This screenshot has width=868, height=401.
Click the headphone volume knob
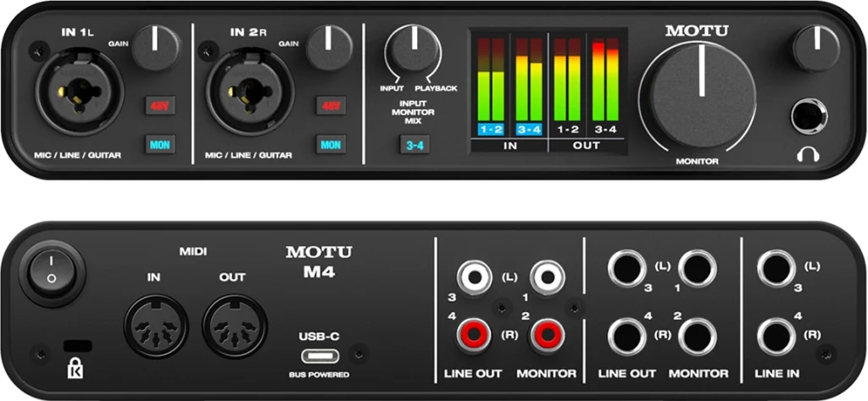pyautogui.click(x=816, y=47)
